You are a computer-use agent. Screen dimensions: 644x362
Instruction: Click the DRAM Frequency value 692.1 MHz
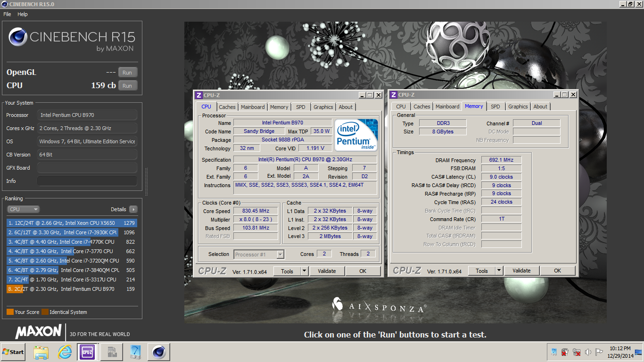(x=501, y=160)
